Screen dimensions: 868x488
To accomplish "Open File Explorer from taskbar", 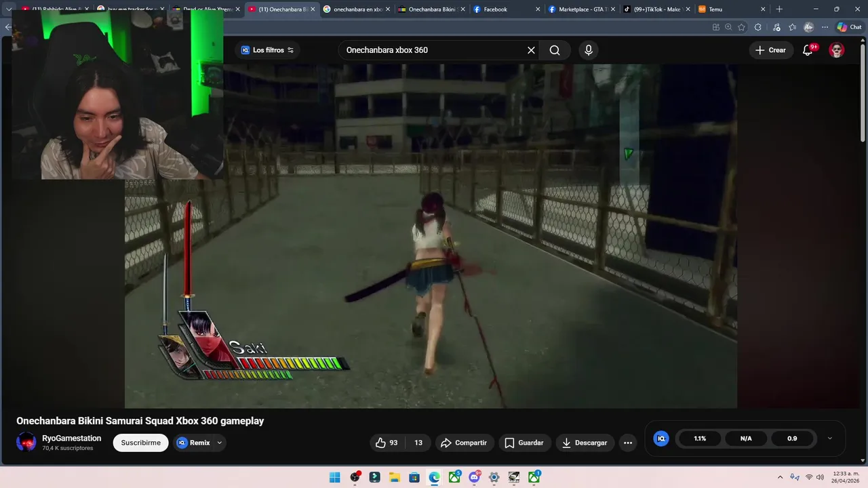I will click(394, 478).
